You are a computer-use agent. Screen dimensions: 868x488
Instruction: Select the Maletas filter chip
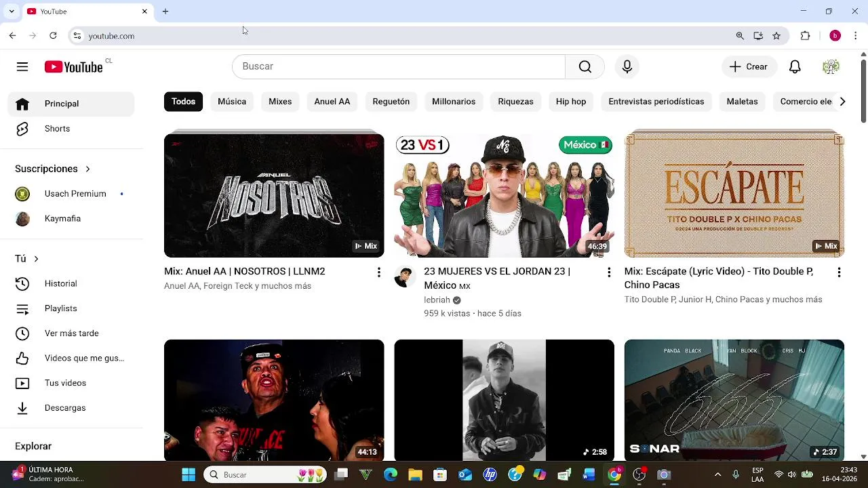742,102
